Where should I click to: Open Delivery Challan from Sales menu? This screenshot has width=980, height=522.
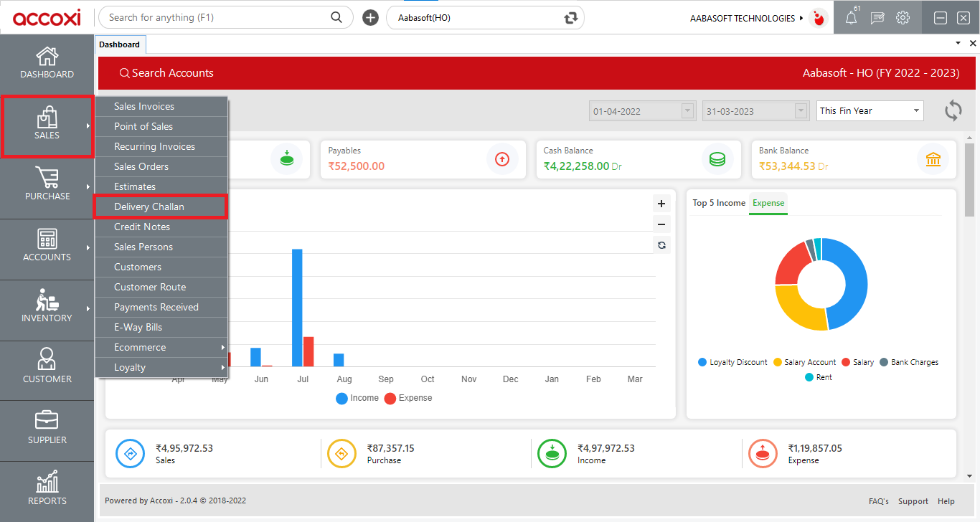161,207
